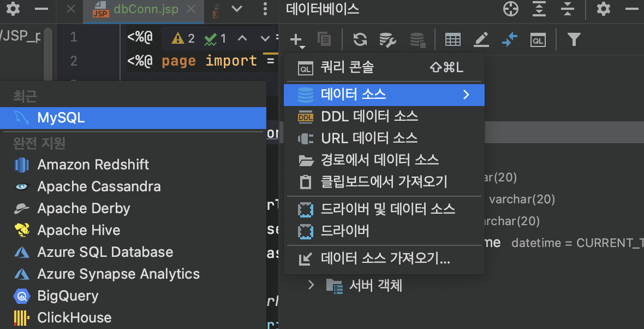Open 드라이버 및 데이터 소스 entry

tap(384, 209)
